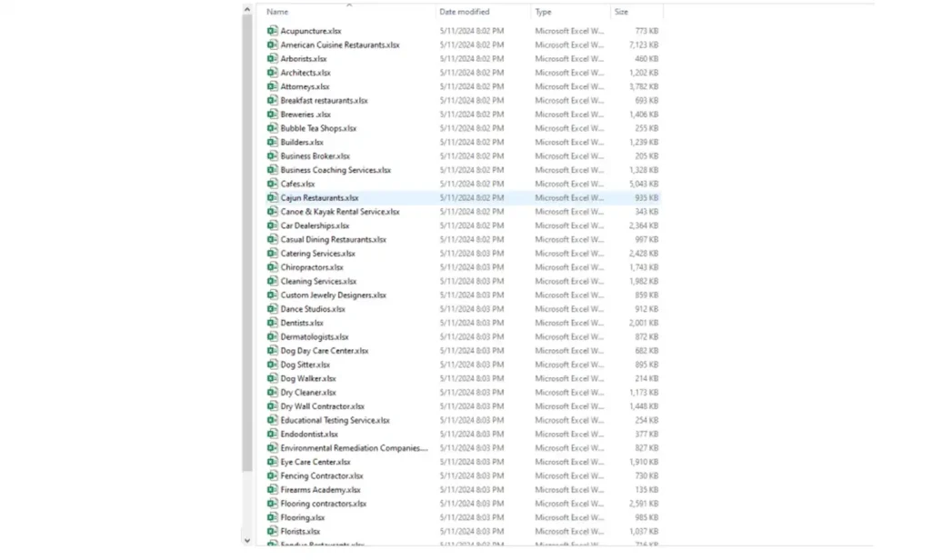Select the Cleaning Services.xlsx file name
This screenshot has width=931, height=560.
click(318, 281)
